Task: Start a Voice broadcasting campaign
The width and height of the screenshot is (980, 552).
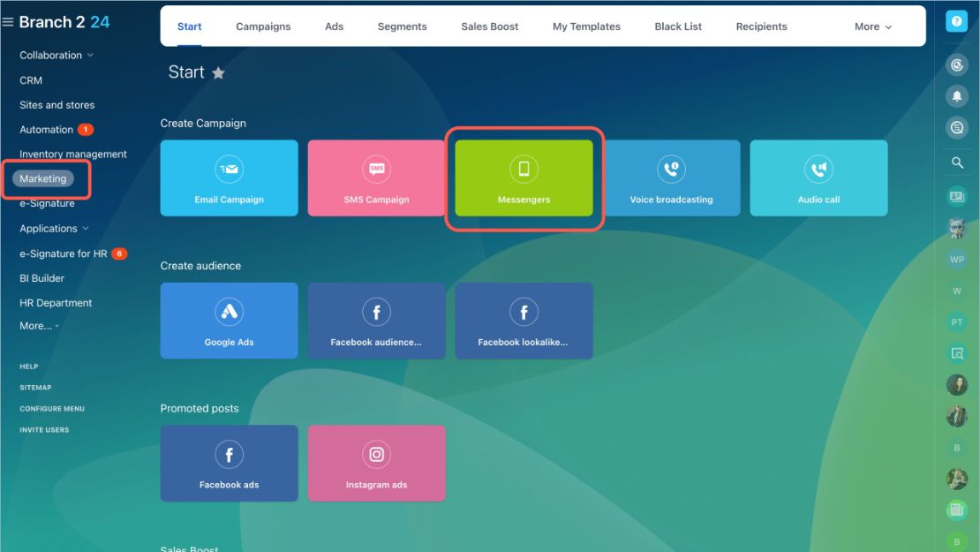Action: pyautogui.click(x=671, y=178)
